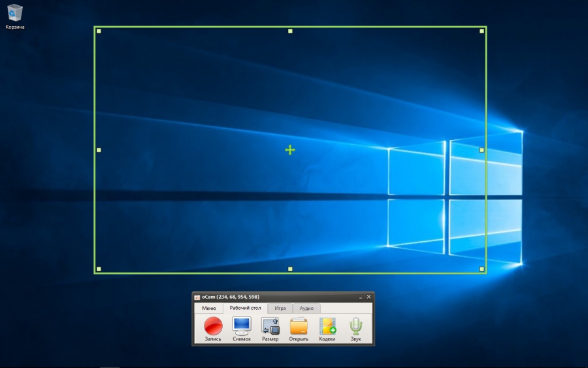Take a screenshot using the Снимок icon
Image resolution: width=588 pixels, height=368 pixels.
click(x=242, y=326)
